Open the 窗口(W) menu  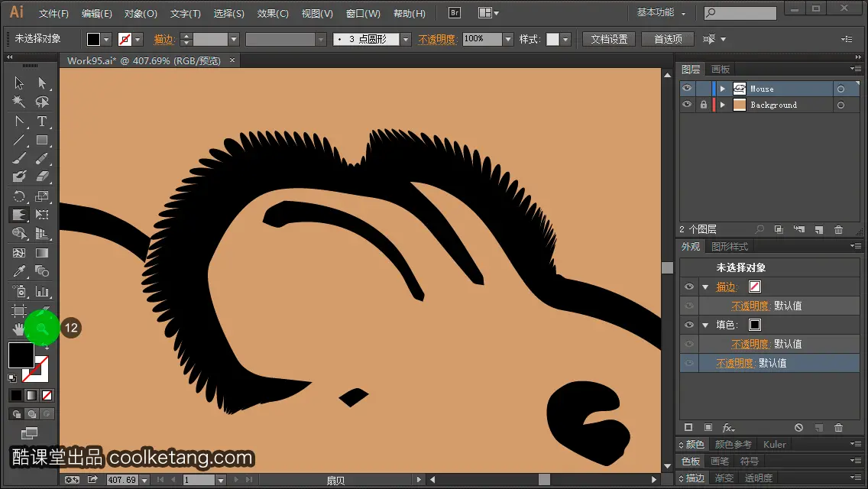point(363,13)
